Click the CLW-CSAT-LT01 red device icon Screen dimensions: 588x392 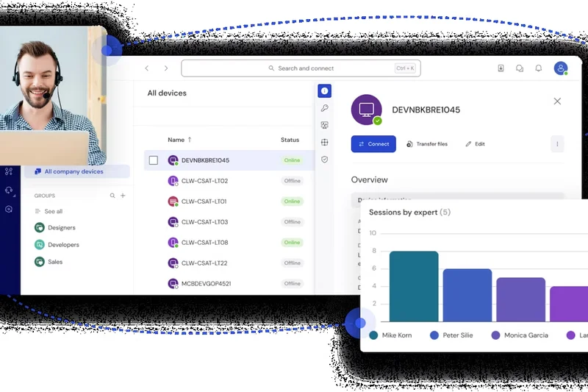[x=173, y=202]
